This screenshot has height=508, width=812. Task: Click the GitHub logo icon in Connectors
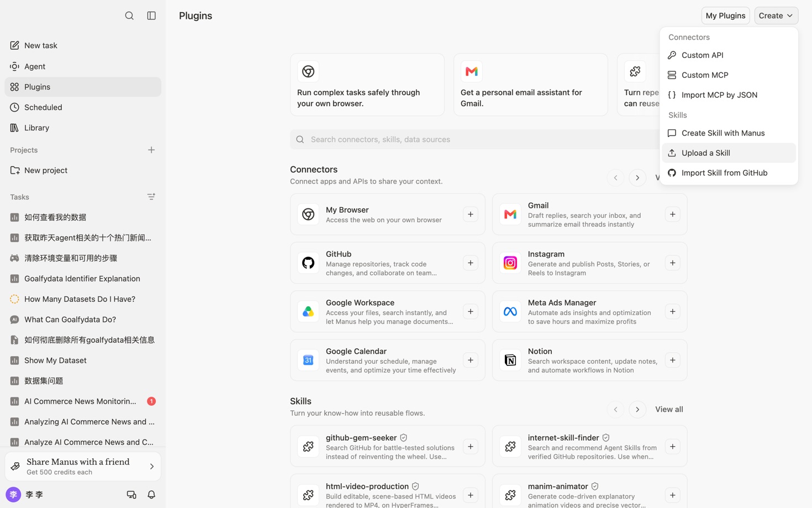pyautogui.click(x=308, y=263)
